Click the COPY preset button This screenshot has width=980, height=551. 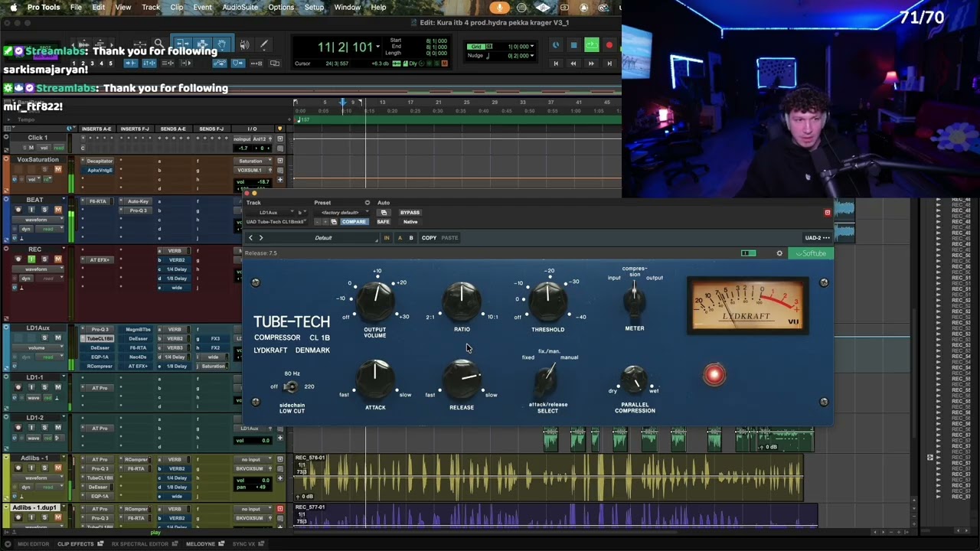tap(429, 238)
